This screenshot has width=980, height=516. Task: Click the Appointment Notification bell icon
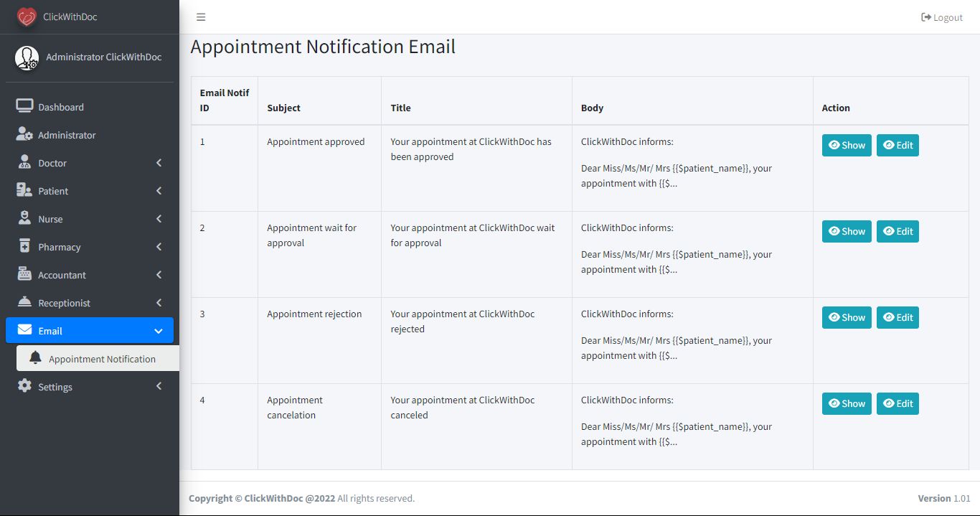point(35,358)
